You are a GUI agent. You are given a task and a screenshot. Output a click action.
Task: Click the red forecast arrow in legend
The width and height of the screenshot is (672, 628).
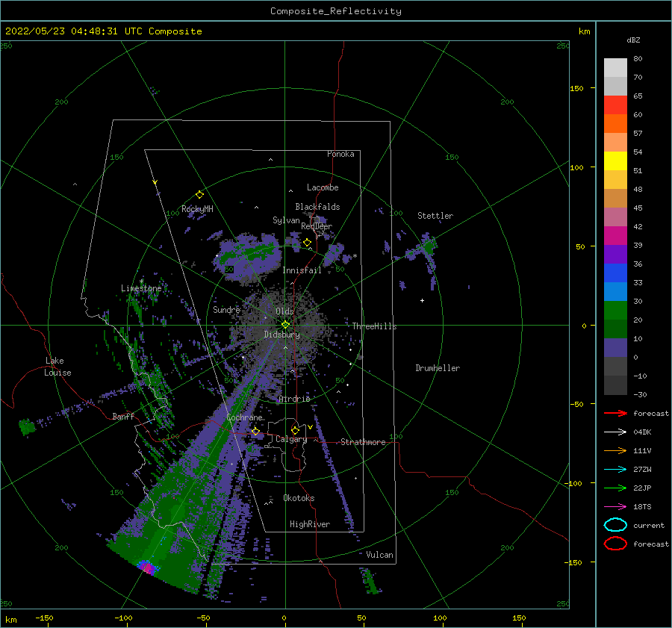coord(615,413)
